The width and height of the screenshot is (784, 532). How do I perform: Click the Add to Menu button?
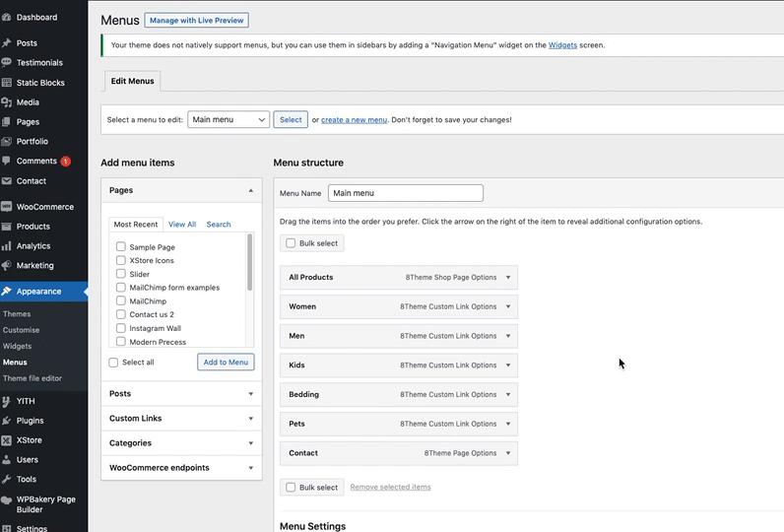226,363
